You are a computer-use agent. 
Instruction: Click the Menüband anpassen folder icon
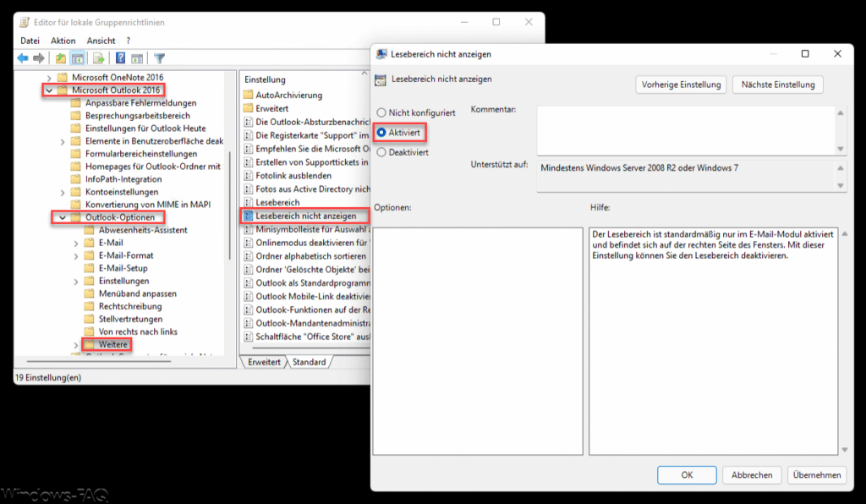pos(89,293)
